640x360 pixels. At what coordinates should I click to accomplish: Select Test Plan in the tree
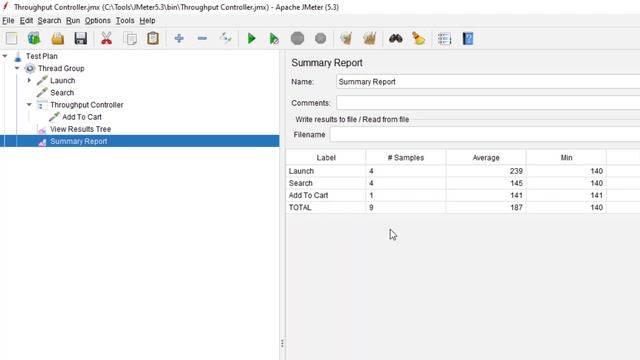[42, 56]
